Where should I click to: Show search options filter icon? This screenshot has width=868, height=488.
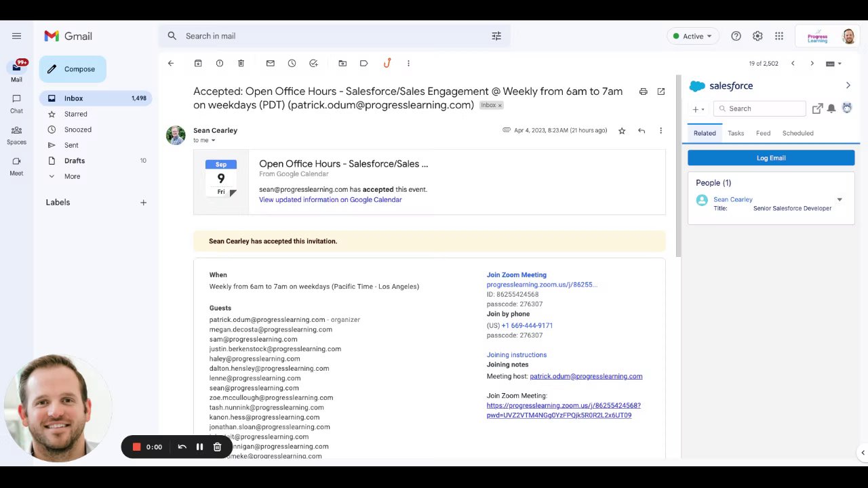click(x=496, y=36)
